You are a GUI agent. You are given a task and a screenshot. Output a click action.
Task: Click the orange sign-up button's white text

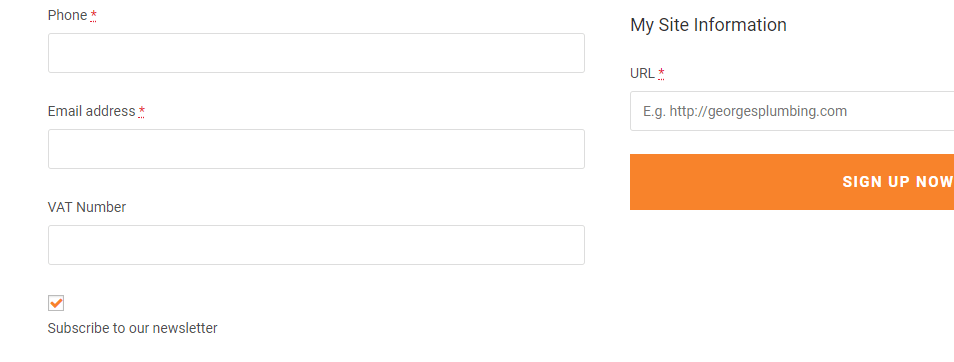(898, 182)
